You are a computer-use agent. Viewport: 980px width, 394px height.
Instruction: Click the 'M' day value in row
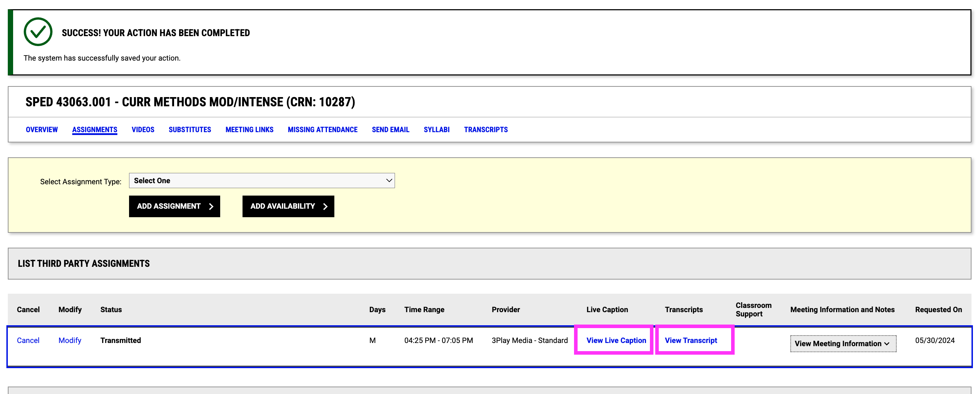click(x=372, y=340)
